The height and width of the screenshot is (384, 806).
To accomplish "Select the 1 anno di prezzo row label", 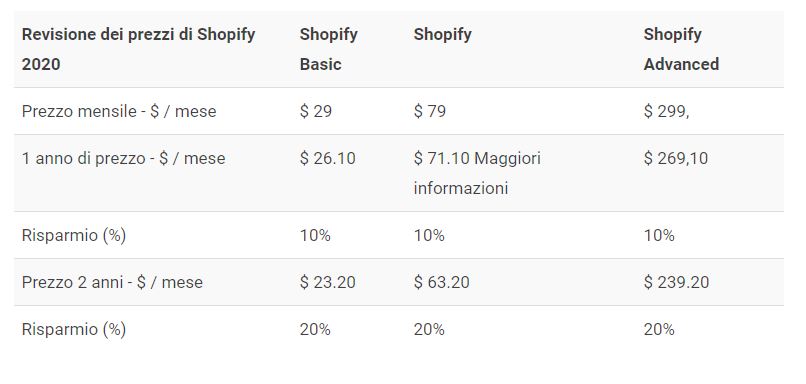I will 123,158.
